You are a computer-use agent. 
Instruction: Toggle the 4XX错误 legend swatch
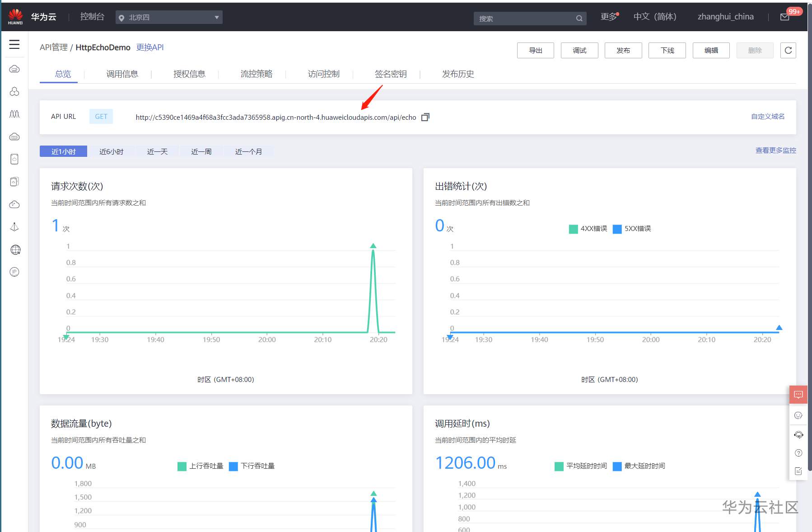[574, 229]
